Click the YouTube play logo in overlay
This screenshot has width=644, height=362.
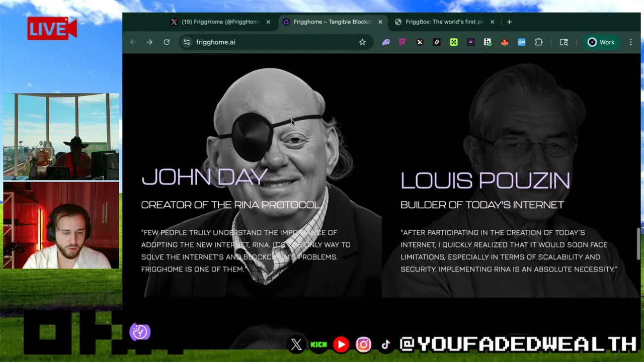click(x=341, y=344)
